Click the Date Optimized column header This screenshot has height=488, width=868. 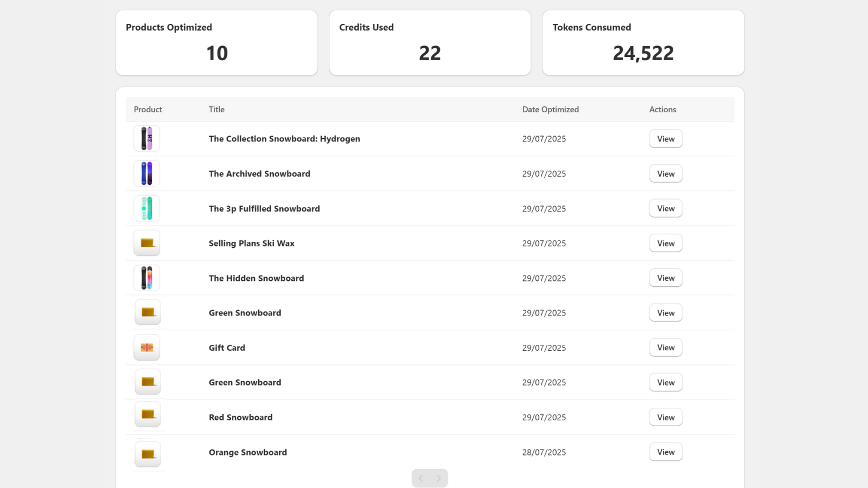(550, 110)
